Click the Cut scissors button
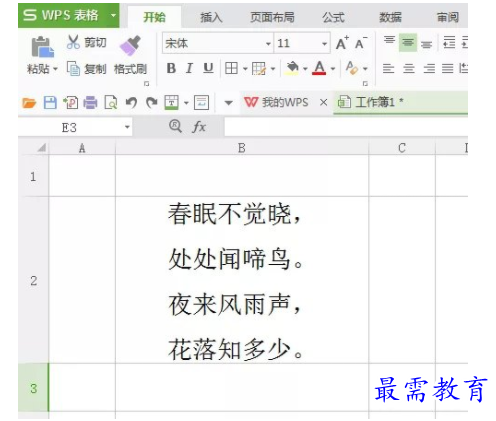 [x=86, y=43]
